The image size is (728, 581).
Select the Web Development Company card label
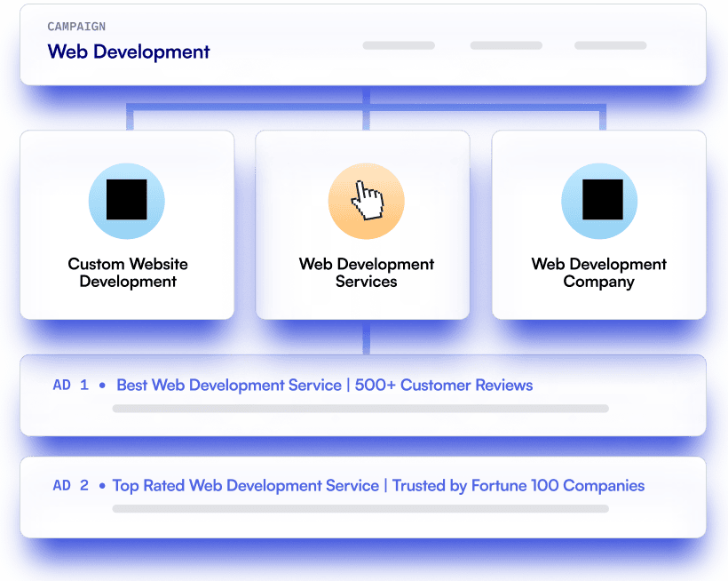coord(599,273)
